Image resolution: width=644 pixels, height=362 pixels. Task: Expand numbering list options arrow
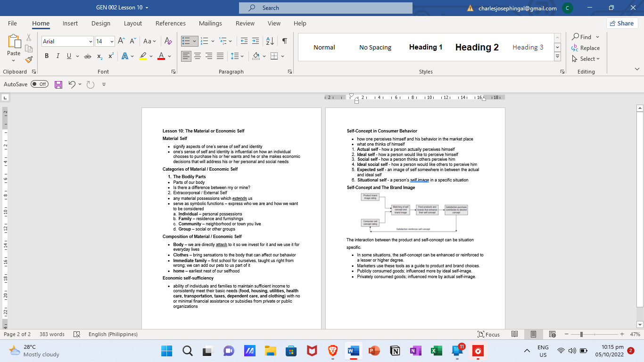coord(213,41)
